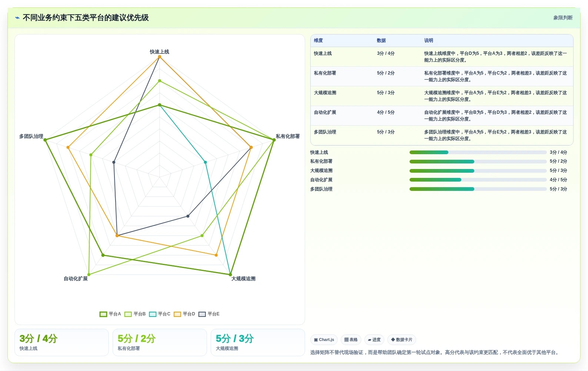Click the 多团队治理 axis label on radar

coord(31,136)
